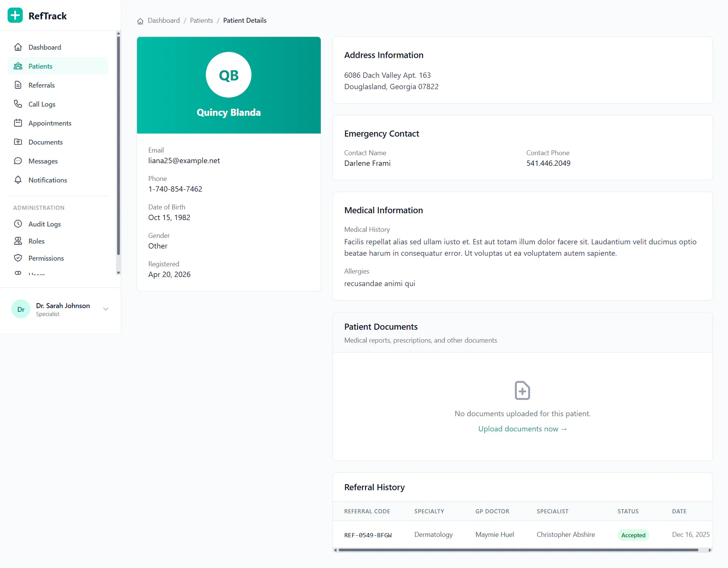Click the Permissions shield icon
Viewport: 728px width, 568px height.
coord(18,258)
